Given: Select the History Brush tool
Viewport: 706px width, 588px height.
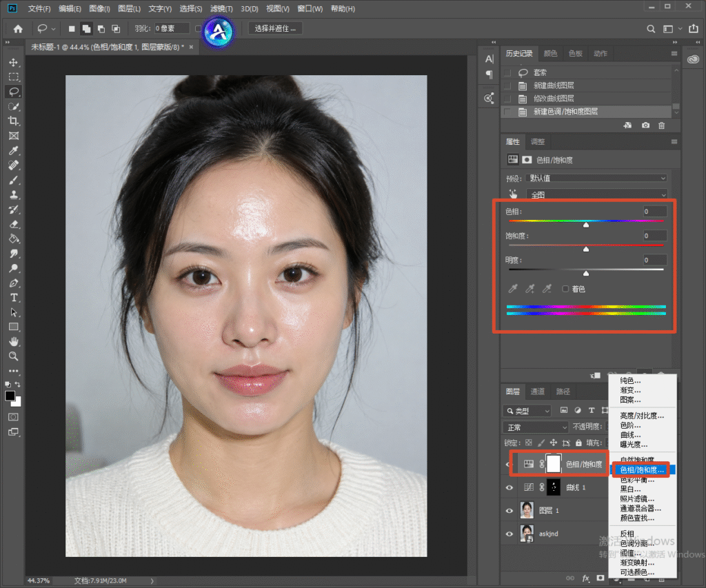Looking at the screenshot, I should coord(14,210).
